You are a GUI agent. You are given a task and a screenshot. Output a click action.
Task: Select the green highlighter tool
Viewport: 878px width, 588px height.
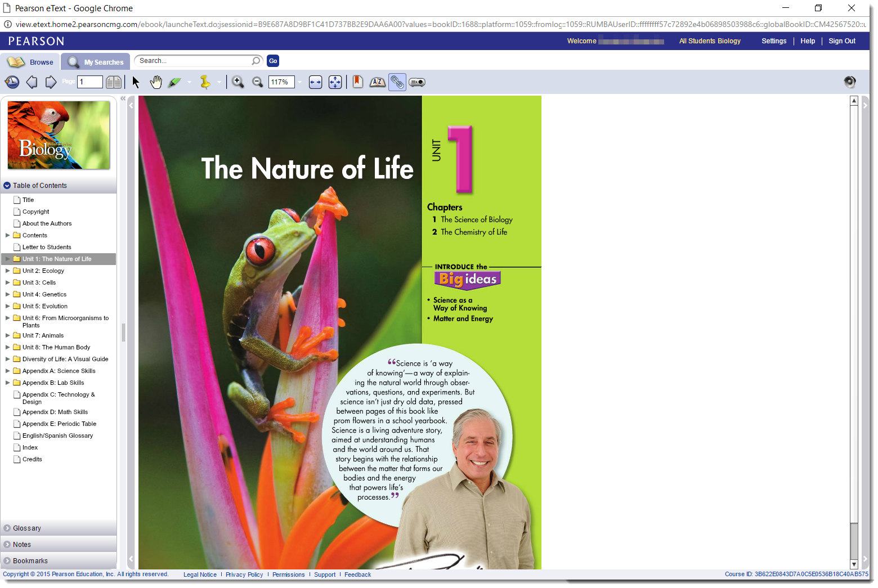[x=174, y=82]
